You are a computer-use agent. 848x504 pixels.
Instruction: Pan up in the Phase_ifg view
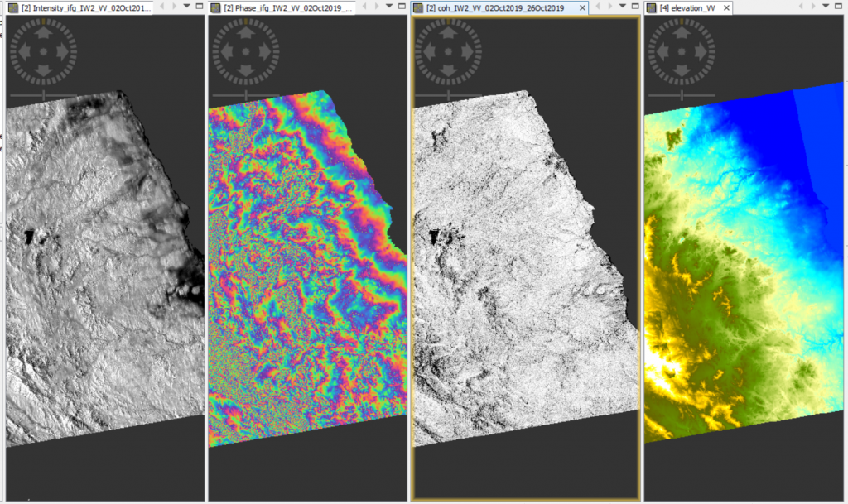pos(245,33)
